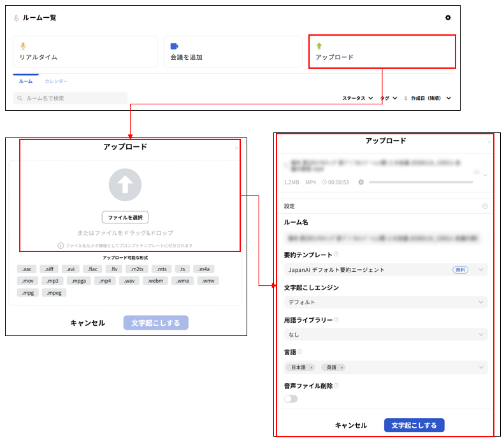Switch to the カレンダー tab
The height and width of the screenshot is (443, 504).
coord(56,81)
